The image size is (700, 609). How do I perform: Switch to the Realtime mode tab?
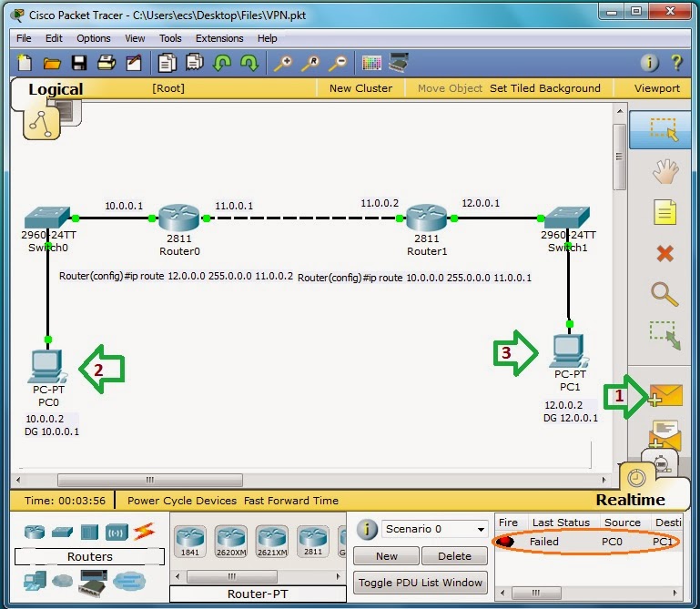[630, 500]
